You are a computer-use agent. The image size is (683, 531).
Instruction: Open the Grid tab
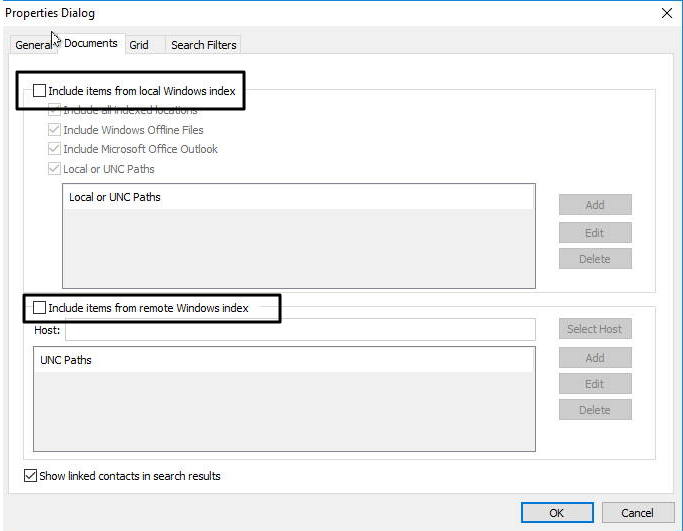tap(139, 45)
